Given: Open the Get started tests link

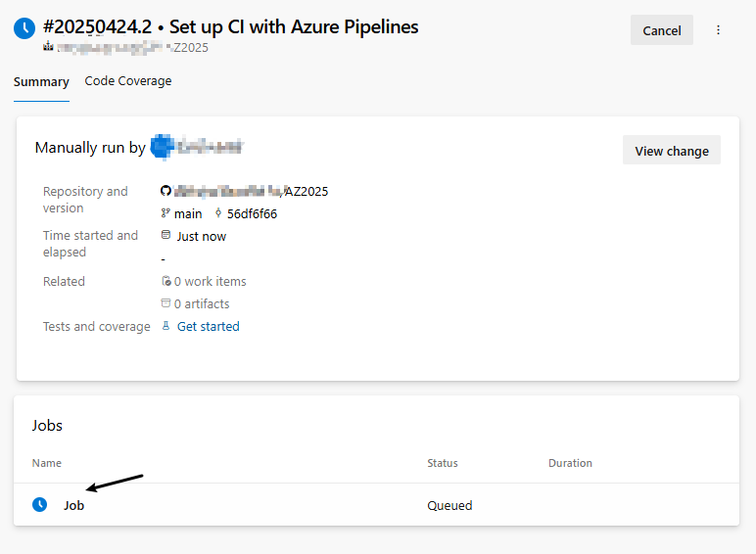Looking at the screenshot, I should point(209,326).
